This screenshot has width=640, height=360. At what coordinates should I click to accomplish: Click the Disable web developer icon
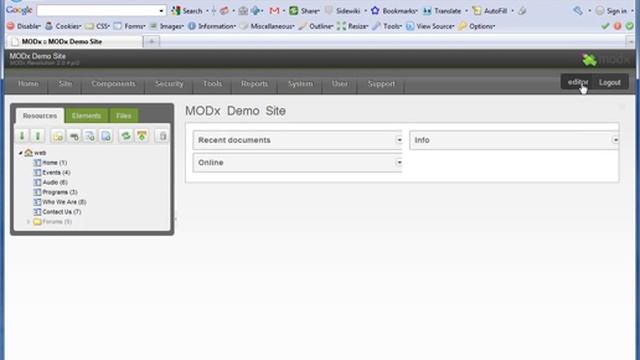[x=24, y=26]
